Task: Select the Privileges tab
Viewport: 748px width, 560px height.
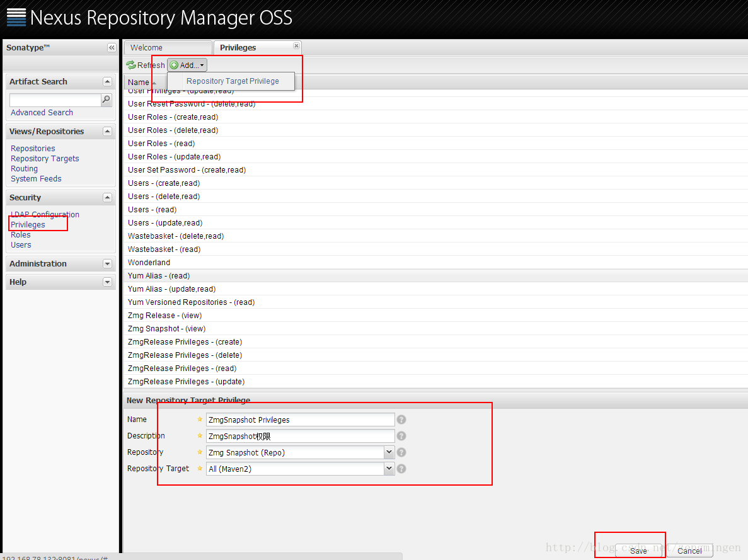Action: pyautogui.click(x=258, y=48)
